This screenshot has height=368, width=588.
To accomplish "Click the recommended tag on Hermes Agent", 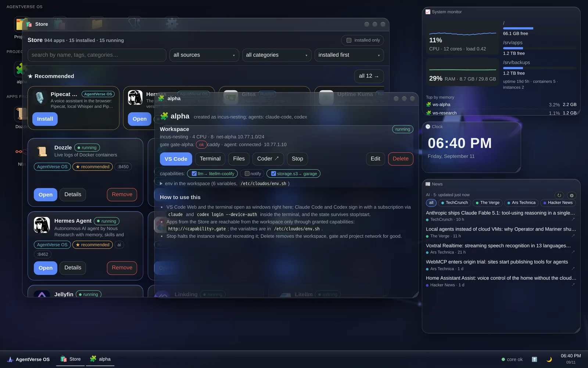I will (93, 245).
